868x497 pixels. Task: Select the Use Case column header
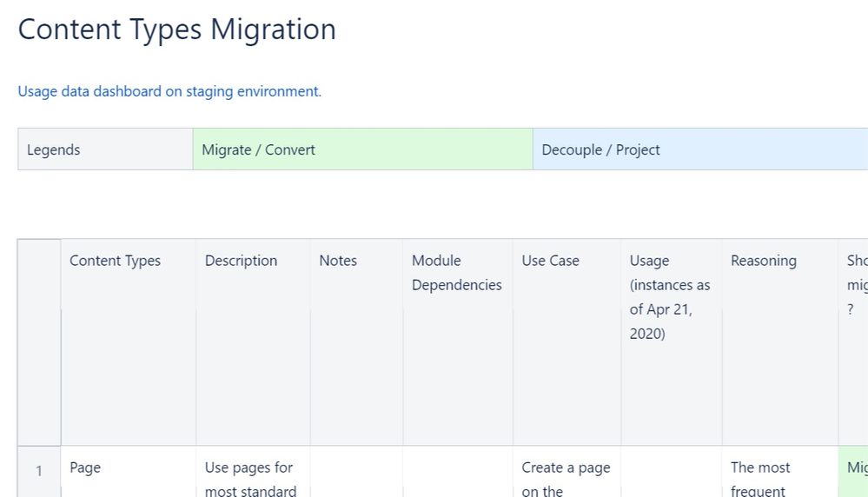click(x=567, y=342)
